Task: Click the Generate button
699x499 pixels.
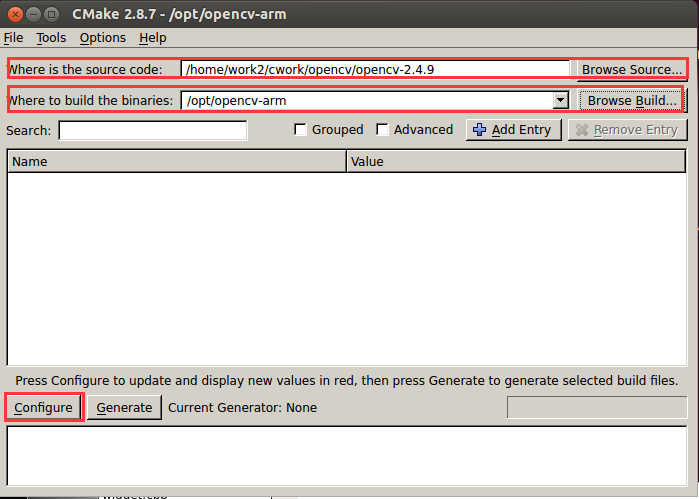Action: click(124, 408)
